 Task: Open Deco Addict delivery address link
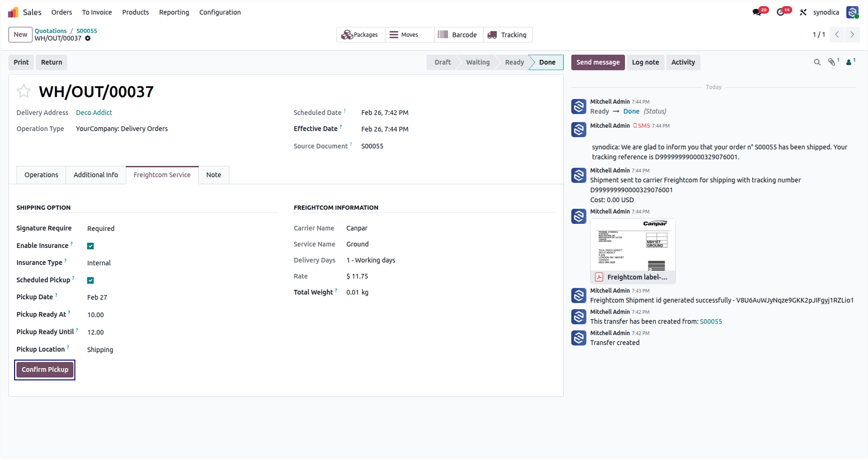point(94,113)
